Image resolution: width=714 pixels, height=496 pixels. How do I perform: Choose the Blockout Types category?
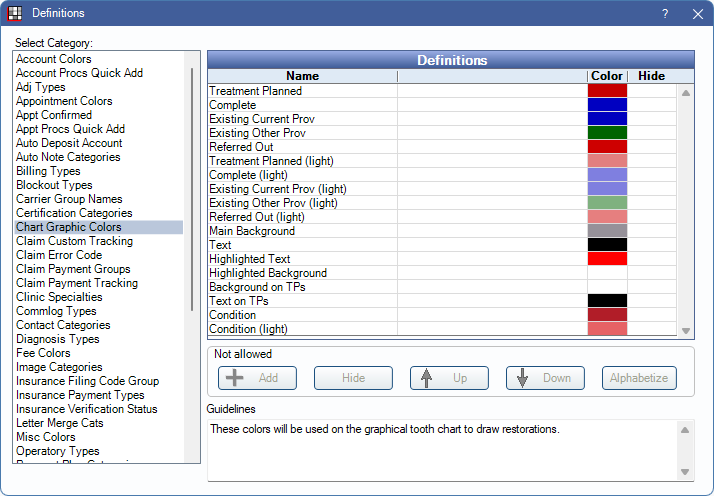[x=56, y=185]
